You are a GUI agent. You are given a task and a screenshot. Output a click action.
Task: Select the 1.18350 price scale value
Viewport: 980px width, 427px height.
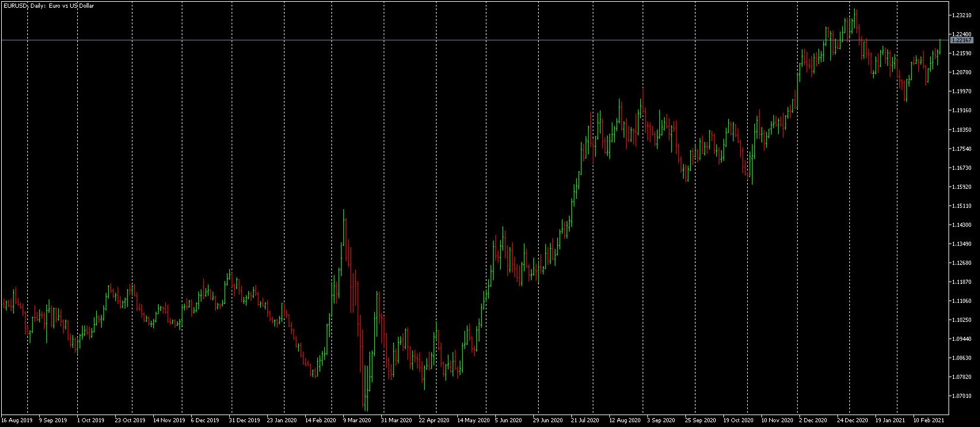coord(961,129)
